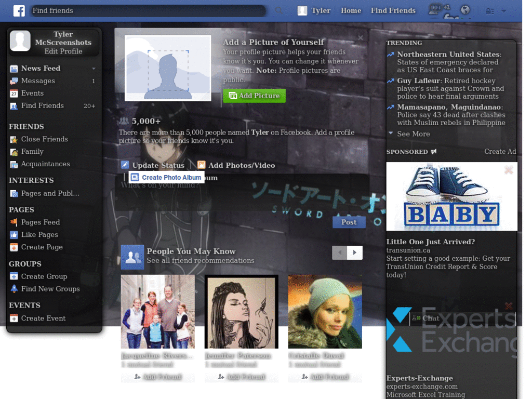Select Create Photo Album option
This screenshot has height=399, width=532.
(167, 177)
